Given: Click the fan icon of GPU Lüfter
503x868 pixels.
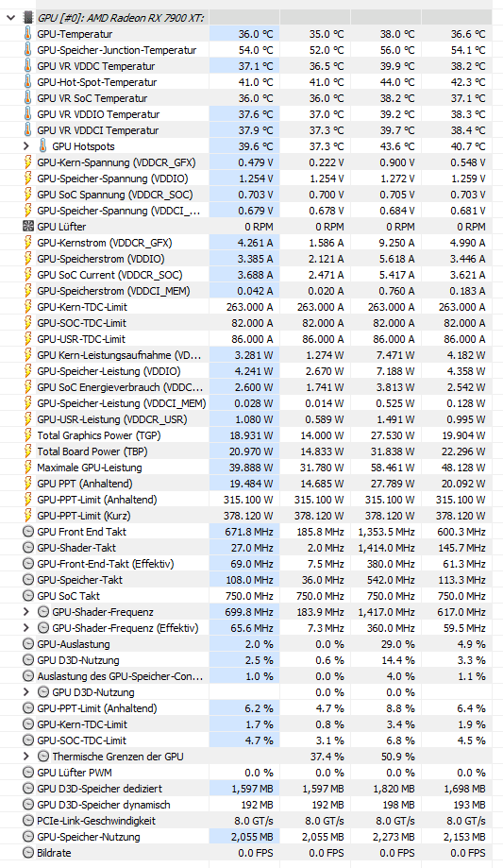Looking at the screenshot, I should [x=27, y=227].
